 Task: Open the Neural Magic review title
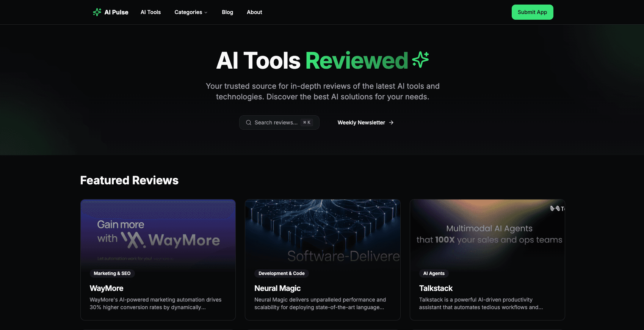[x=277, y=288]
